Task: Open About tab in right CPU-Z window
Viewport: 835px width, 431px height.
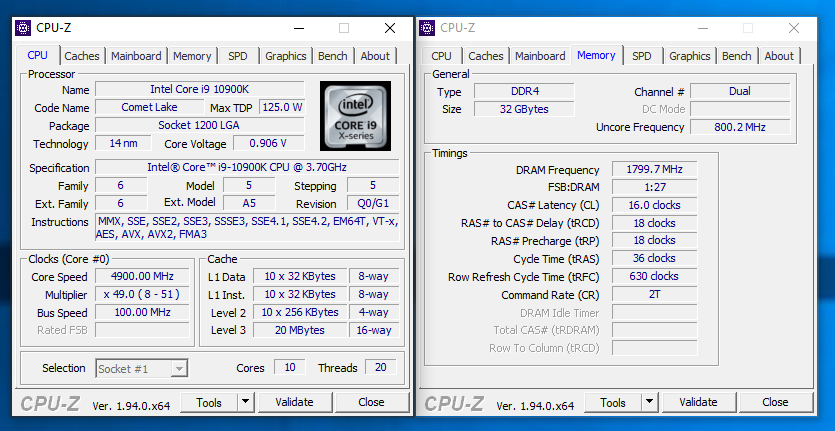Action: [x=779, y=56]
